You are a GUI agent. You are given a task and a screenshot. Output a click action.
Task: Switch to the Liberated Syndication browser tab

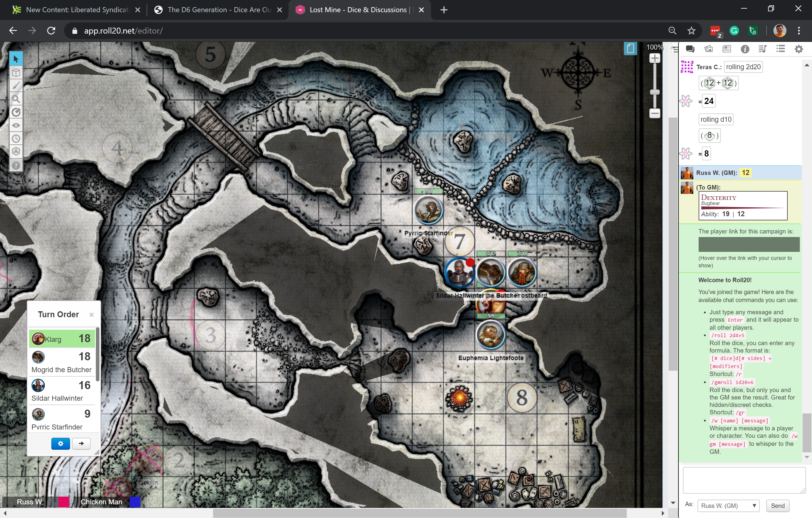[76, 10]
